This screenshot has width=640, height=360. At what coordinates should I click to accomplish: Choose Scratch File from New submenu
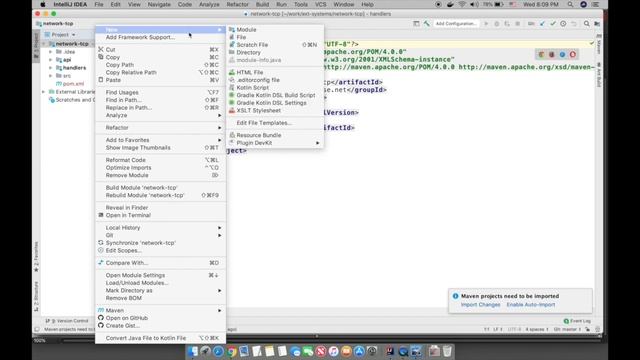coord(275,45)
